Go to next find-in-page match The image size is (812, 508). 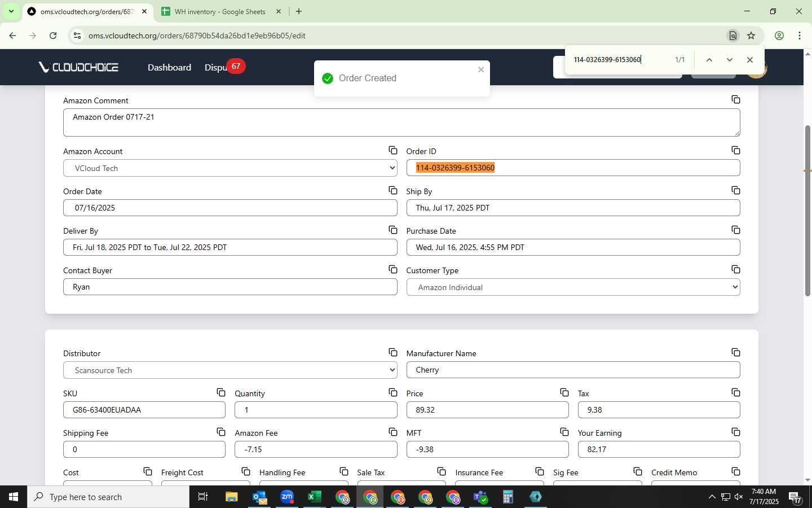pyautogui.click(x=729, y=60)
